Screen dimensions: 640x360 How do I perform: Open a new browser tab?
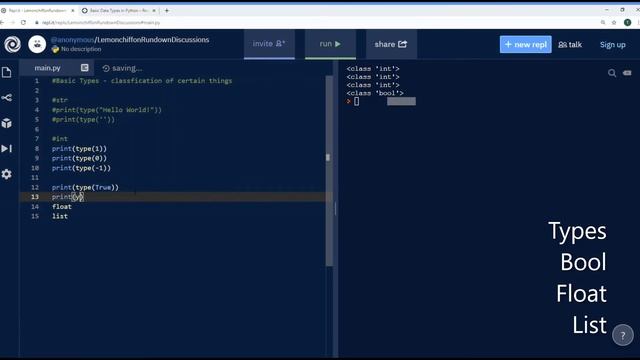pyautogui.click(x=167, y=10)
